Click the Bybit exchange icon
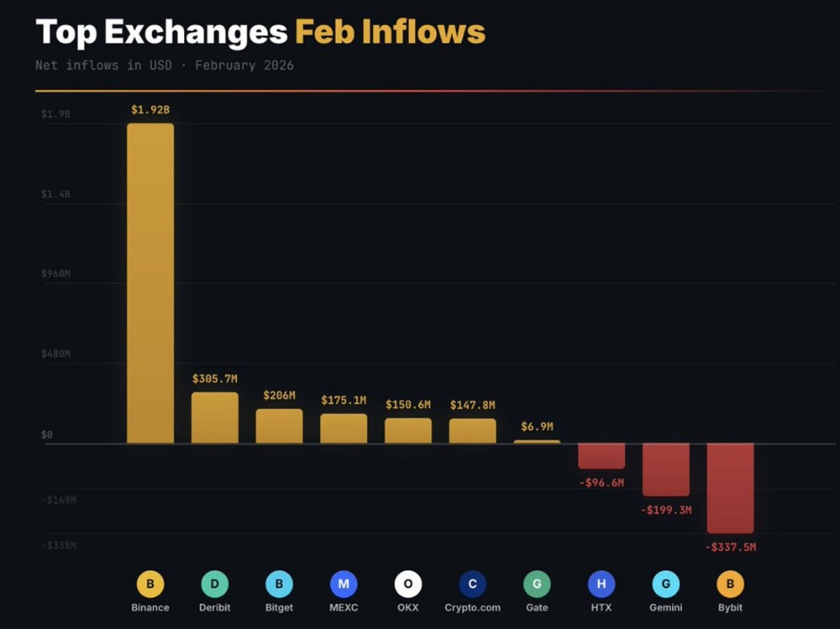The height and width of the screenshot is (629, 840). [x=730, y=584]
